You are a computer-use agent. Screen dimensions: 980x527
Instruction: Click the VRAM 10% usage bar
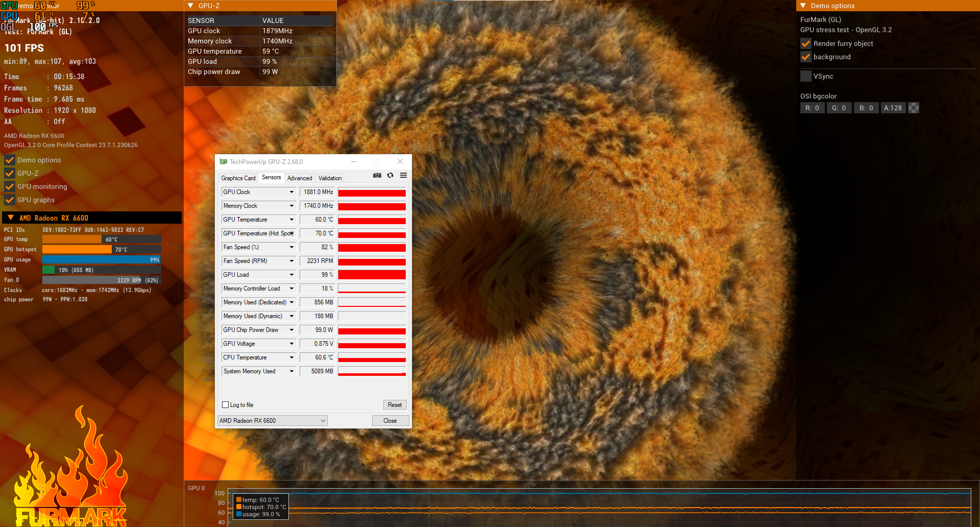(102, 270)
